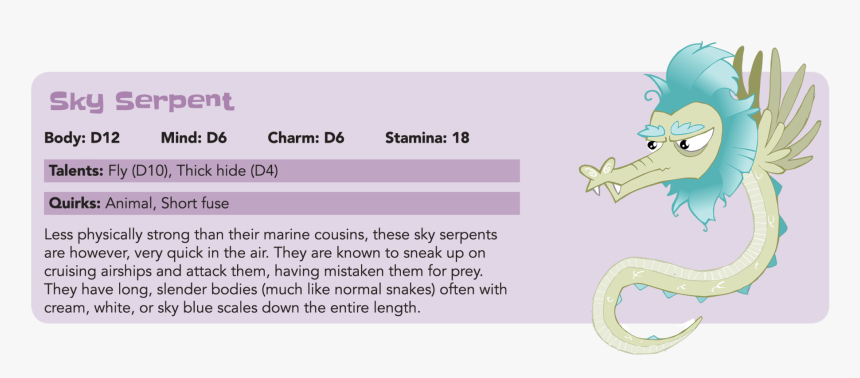Click the Talents label
860x378 pixels.
point(76,171)
